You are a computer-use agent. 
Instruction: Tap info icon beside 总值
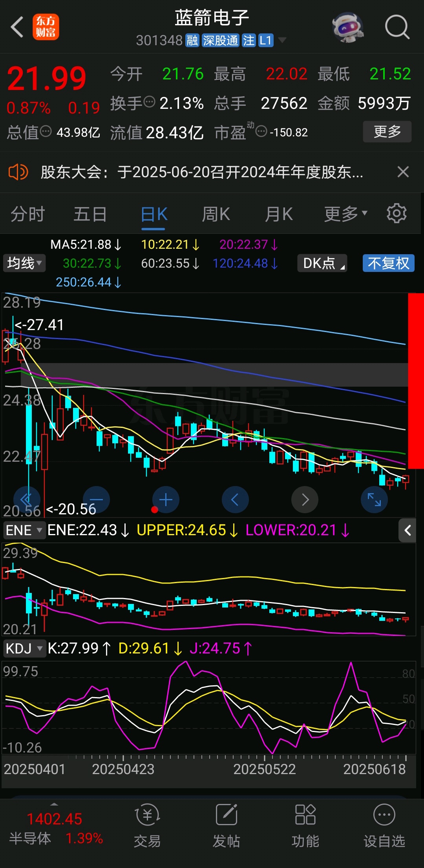(x=46, y=131)
